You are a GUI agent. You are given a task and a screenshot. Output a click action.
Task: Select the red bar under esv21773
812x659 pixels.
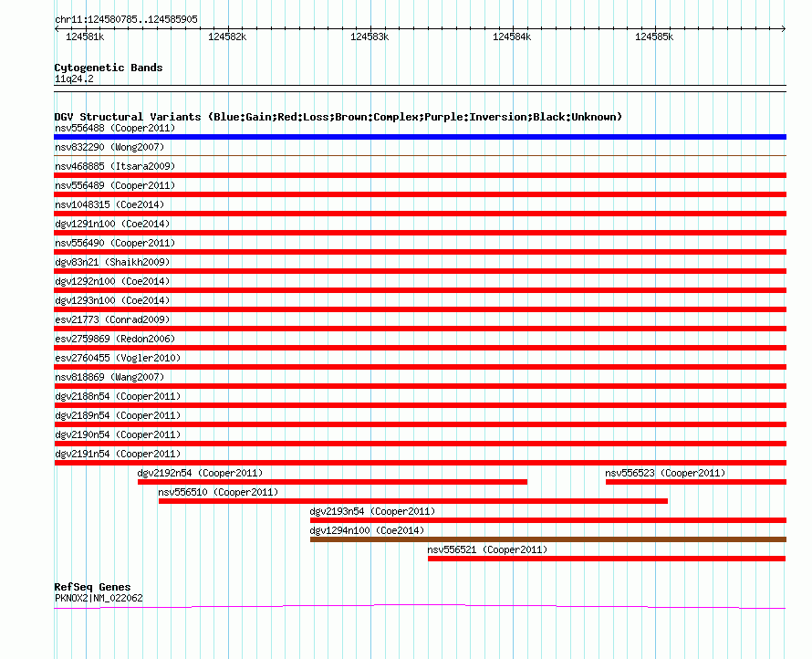[x=420, y=329]
